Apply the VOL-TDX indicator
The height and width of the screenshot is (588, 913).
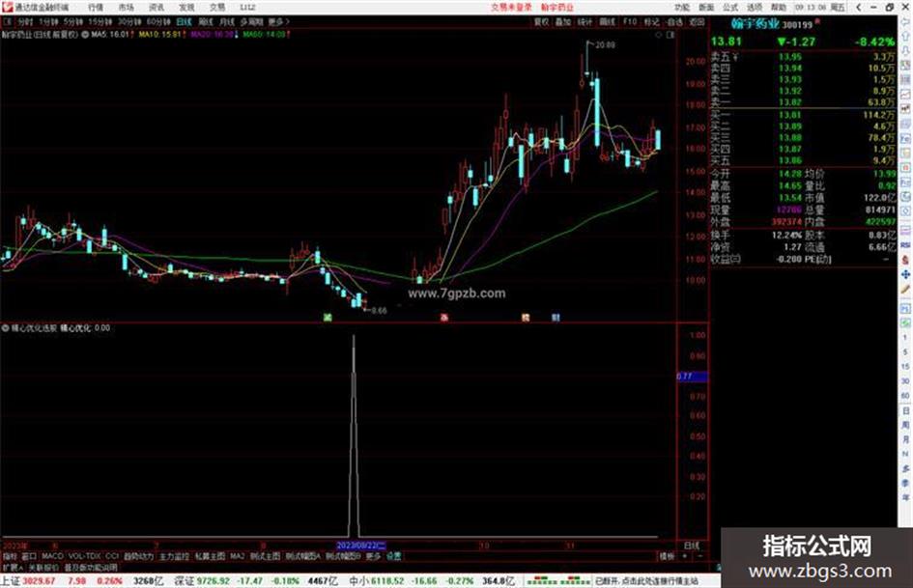[84, 556]
